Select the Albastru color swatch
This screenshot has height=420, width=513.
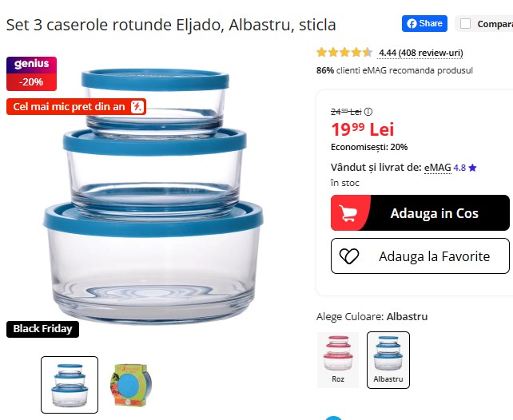tap(388, 360)
